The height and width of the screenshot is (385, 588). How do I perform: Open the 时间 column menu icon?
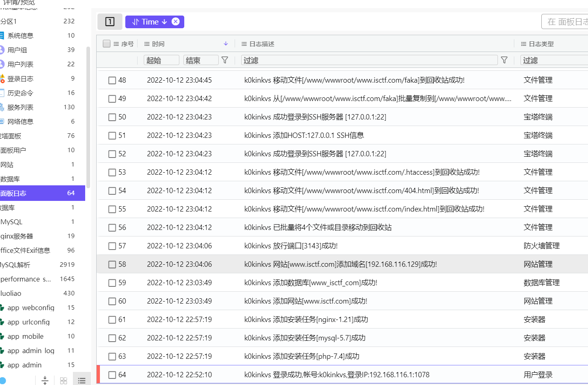(147, 44)
